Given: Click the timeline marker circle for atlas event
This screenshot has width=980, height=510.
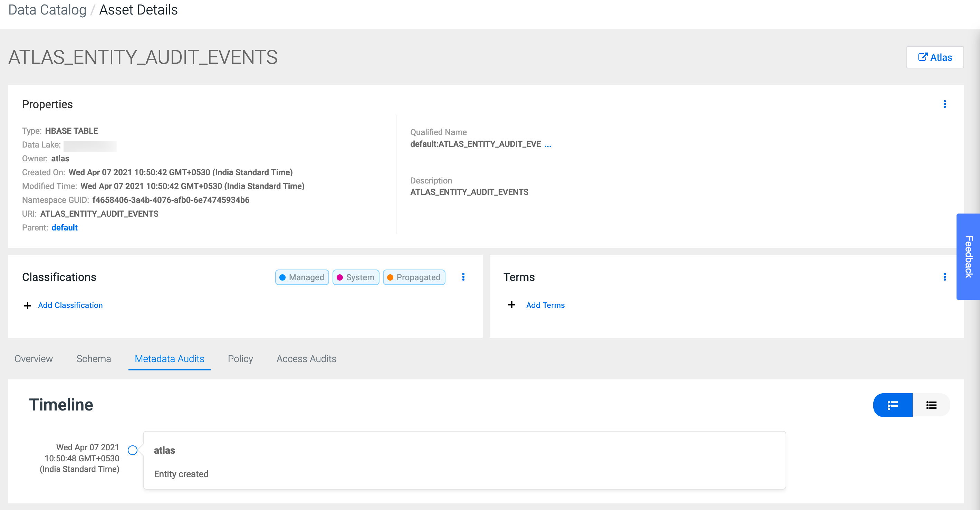Looking at the screenshot, I should click(132, 450).
